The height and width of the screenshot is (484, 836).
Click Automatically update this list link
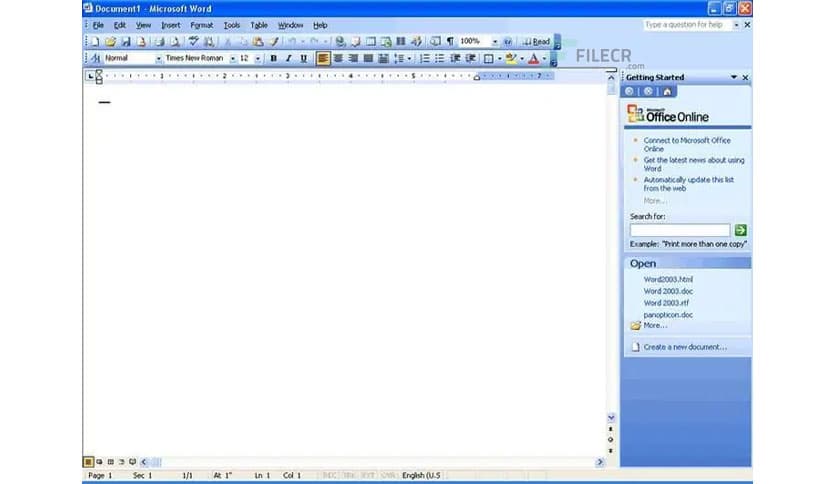pos(688,184)
